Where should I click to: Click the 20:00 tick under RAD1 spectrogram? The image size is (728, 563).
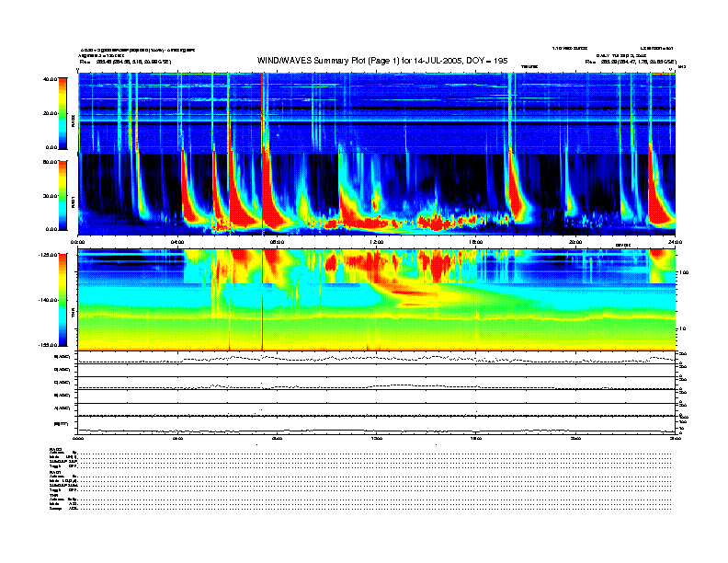575,242
